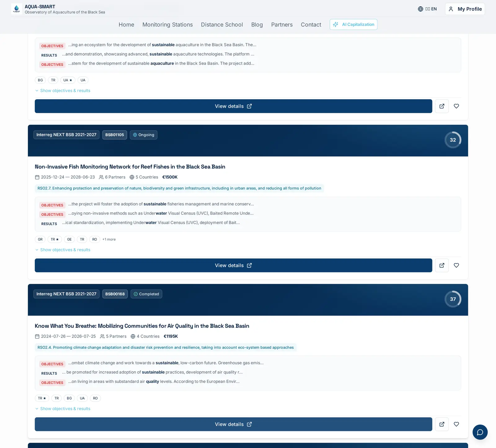This screenshot has height=448, width=496.
Task: Navigate to Distance School
Action: [x=222, y=25]
